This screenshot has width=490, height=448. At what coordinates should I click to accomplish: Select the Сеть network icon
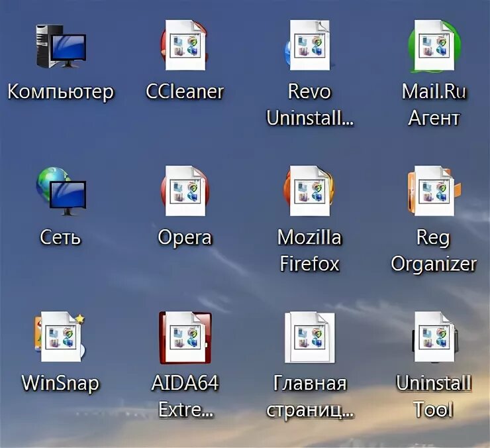pos(61,192)
